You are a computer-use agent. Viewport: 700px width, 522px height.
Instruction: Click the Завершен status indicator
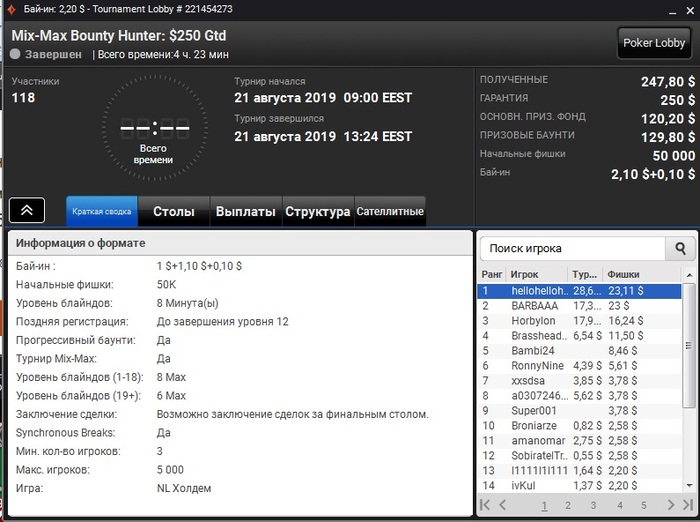point(46,54)
